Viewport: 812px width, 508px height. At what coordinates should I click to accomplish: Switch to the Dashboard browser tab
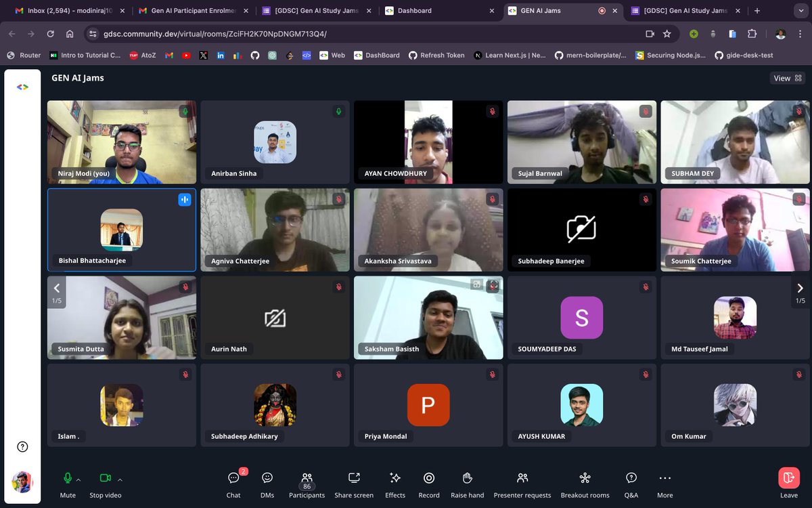(x=440, y=11)
